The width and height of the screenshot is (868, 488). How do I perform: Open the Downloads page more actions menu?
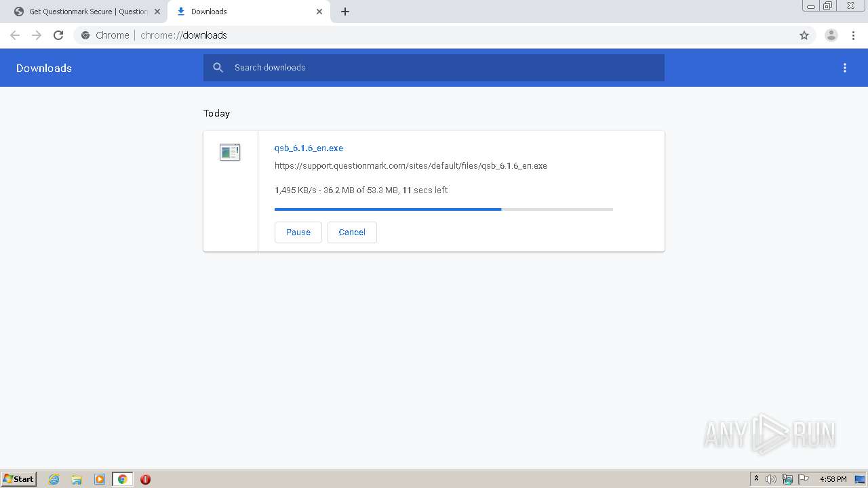point(845,68)
